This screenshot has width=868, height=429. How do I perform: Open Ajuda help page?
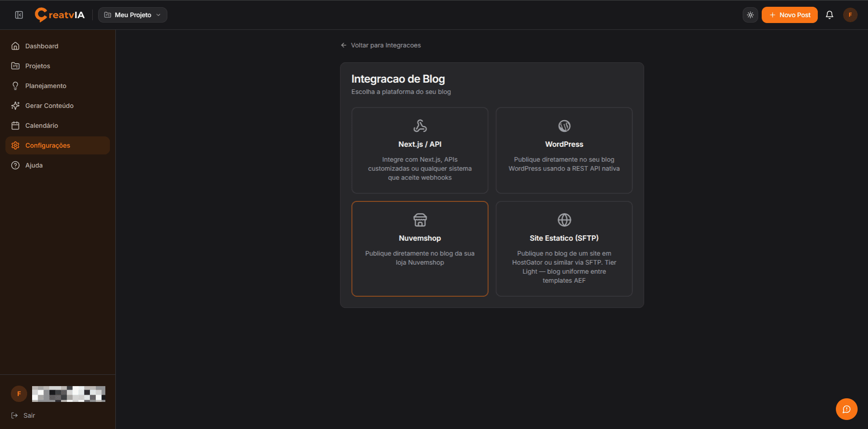click(x=57, y=165)
